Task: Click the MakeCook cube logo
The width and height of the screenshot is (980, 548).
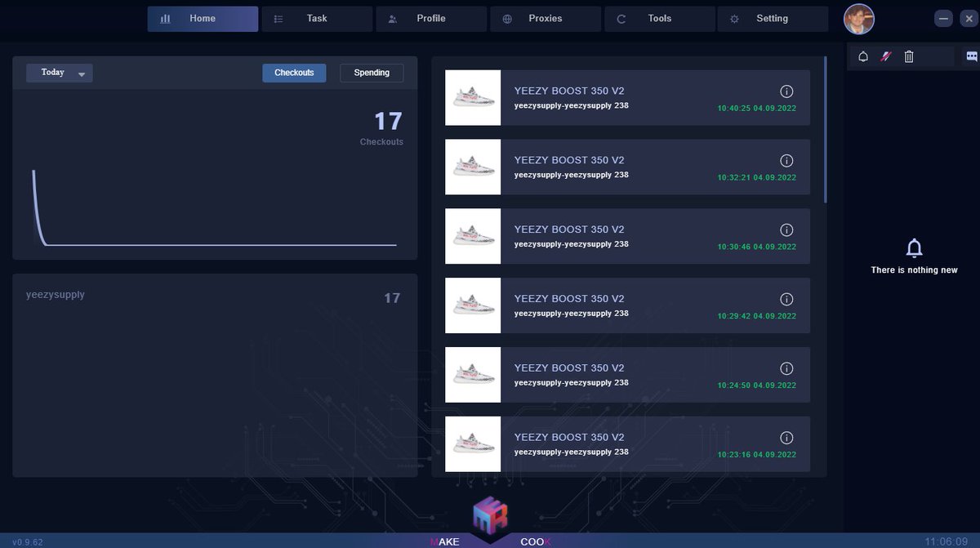Action: tap(491, 516)
